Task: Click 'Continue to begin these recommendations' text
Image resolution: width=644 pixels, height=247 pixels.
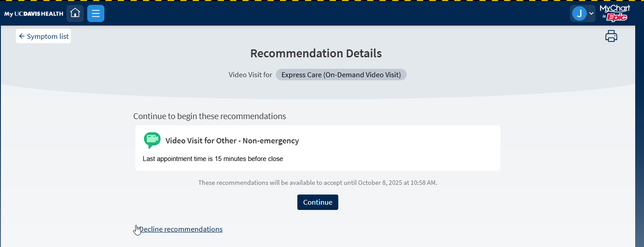Action: (210, 116)
